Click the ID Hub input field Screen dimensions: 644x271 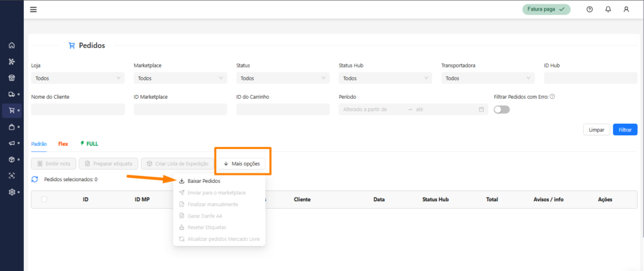pyautogui.click(x=591, y=78)
